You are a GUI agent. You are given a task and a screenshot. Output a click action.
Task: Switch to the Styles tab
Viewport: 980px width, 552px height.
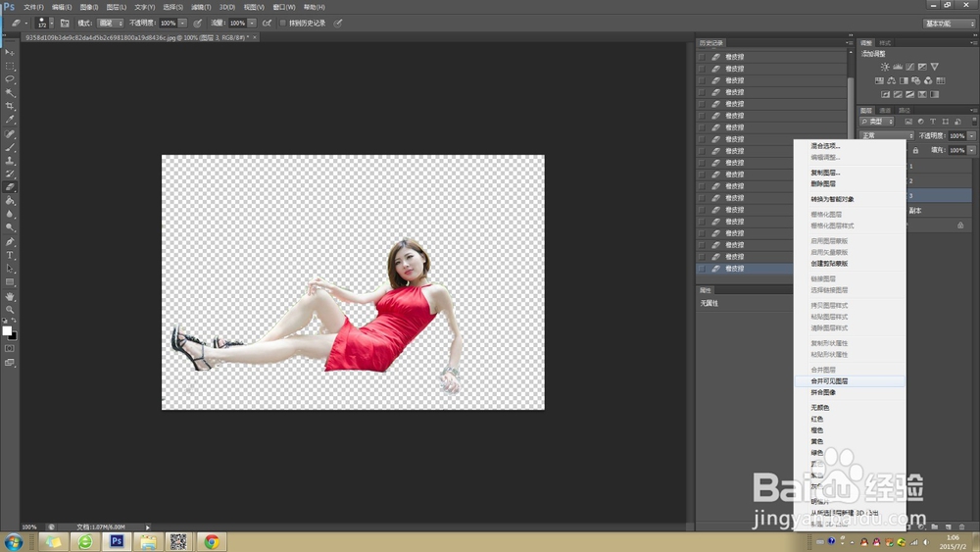(885, 42)
